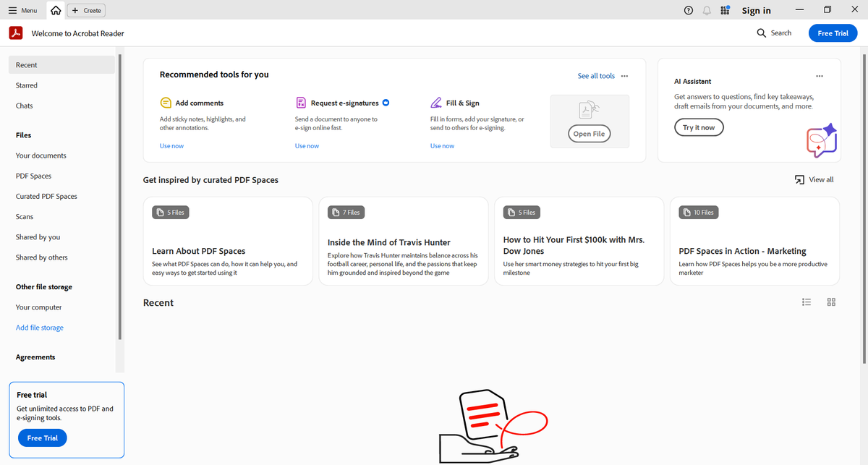868x465 pixels.
Task: Open the notifications bell icon
Action: [707, 10]
